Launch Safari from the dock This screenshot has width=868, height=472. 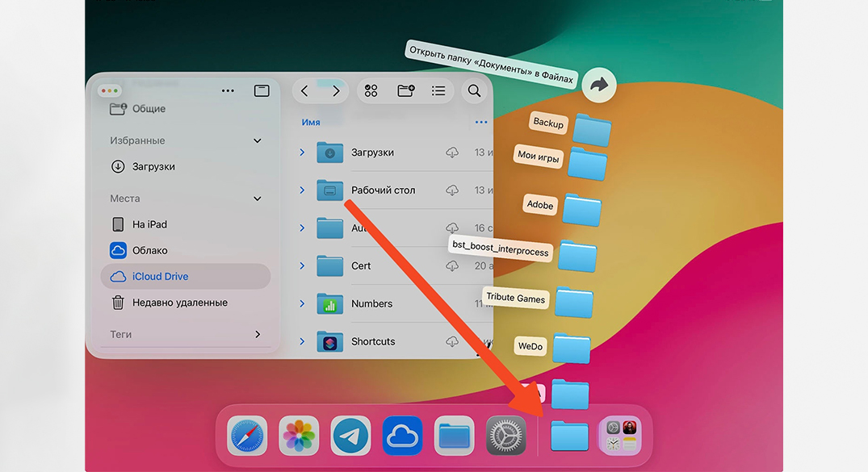coord(247,436)
